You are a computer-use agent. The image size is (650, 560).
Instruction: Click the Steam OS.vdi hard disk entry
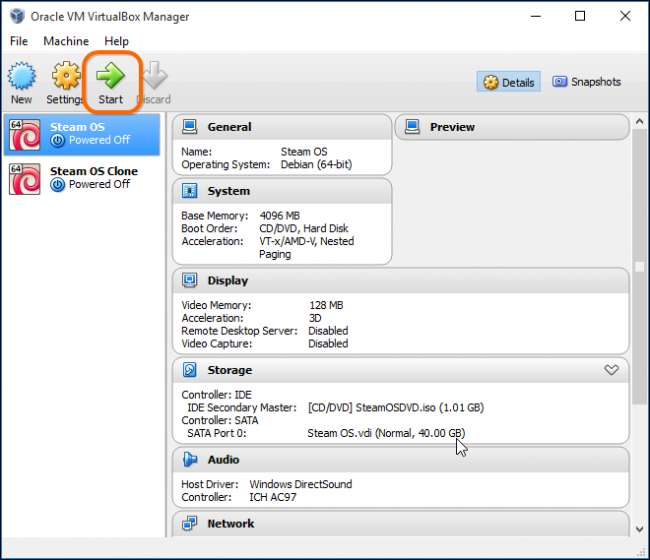[x=386, y=433]
